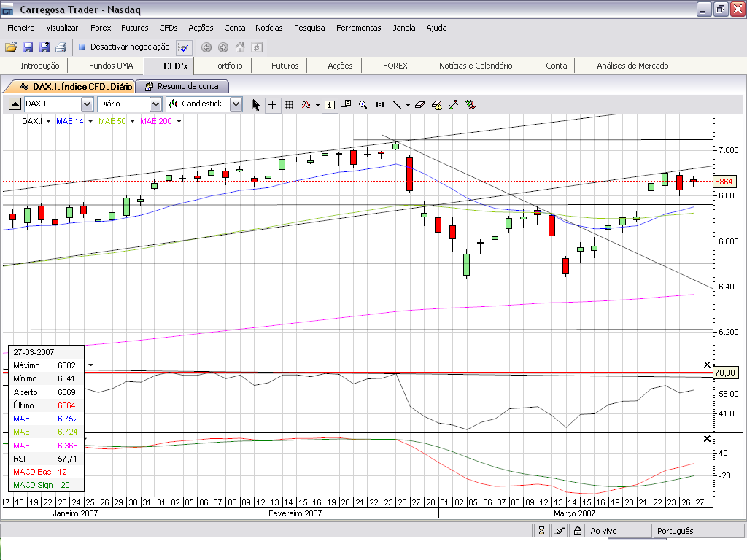Click the padlock icon in status bar
747x560 pixels.
pos(578,531)
